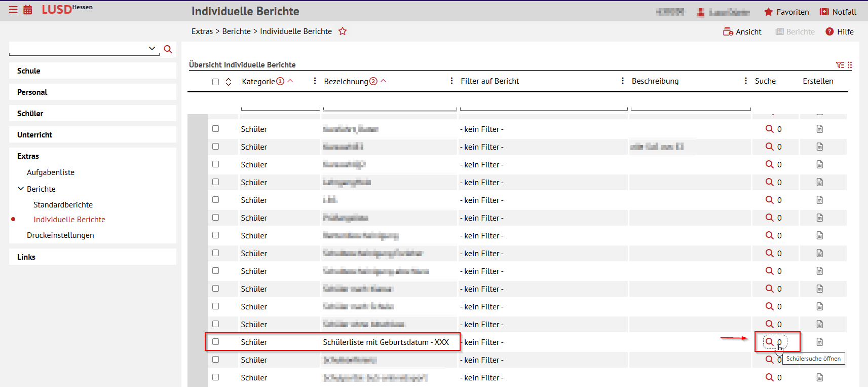Open the Hilfe help page
Image resolution: width=868 pixels, height=387 pixels.
[840, 31]
